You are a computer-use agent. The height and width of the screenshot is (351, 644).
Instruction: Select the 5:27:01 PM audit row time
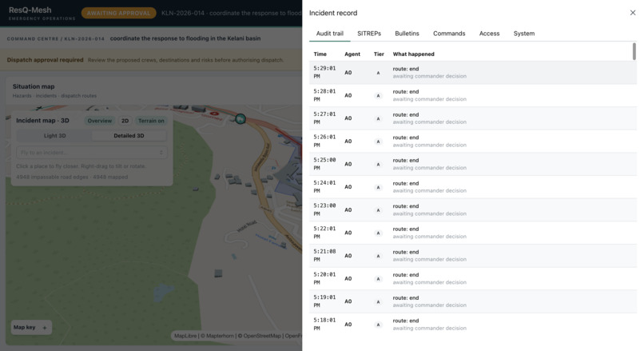[x=324, y=118]
